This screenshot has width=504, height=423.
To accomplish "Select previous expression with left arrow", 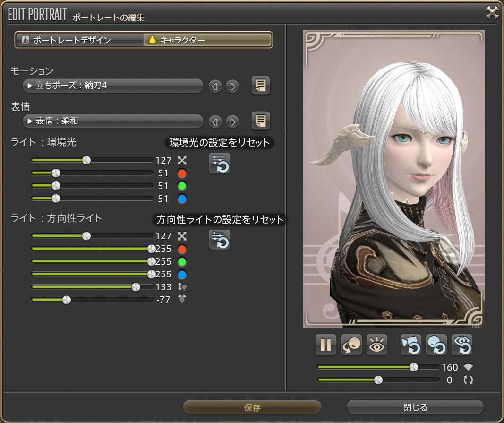I will (215, 122).
